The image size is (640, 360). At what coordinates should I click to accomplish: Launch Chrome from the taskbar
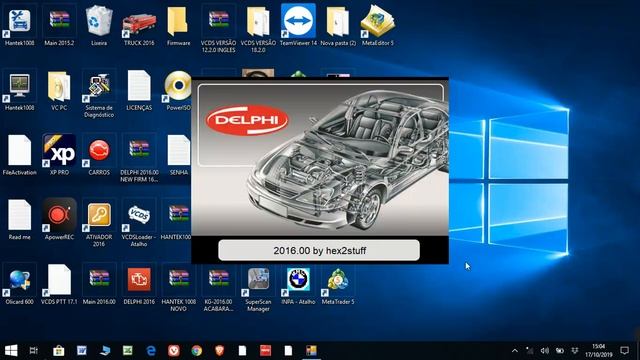click(x=197, y=350)
